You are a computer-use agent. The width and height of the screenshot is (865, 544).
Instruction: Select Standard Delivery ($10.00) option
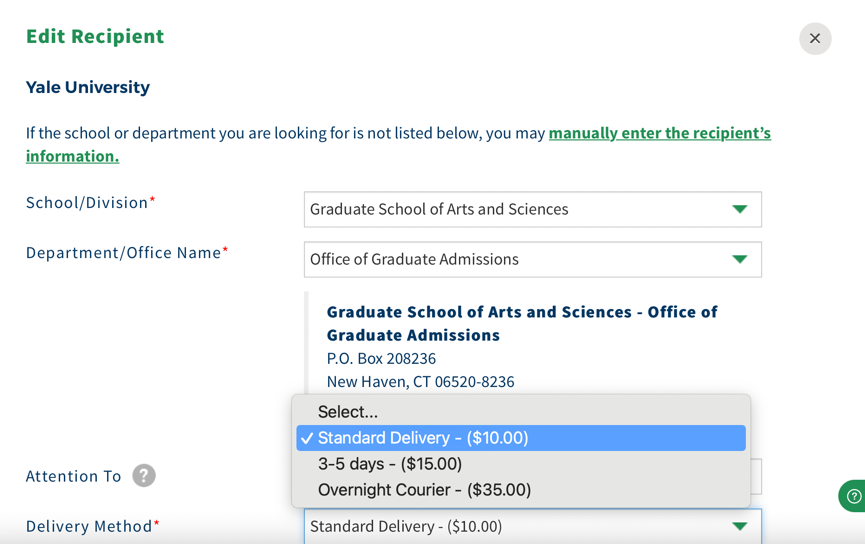[423, 438]
